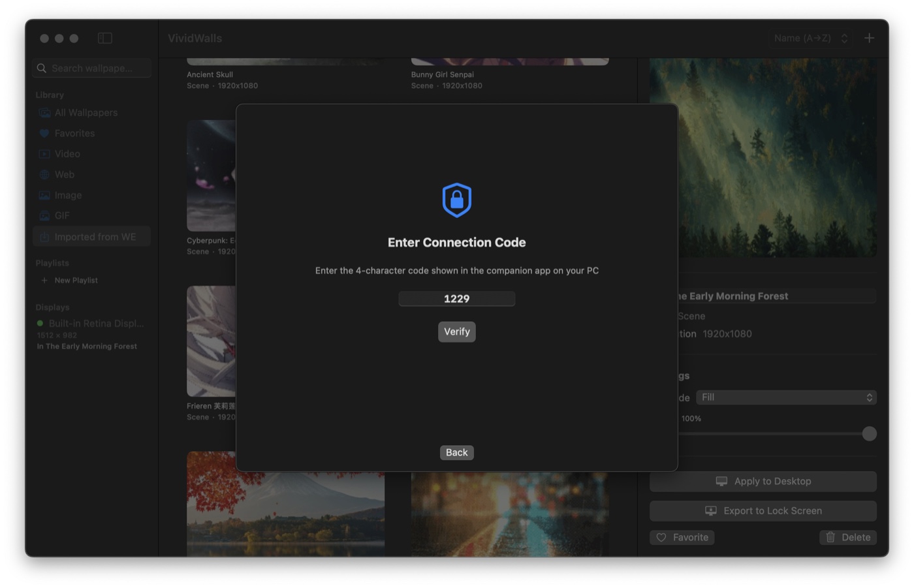Click the Web globe icon
914x588 pixels.
[44, 174]
